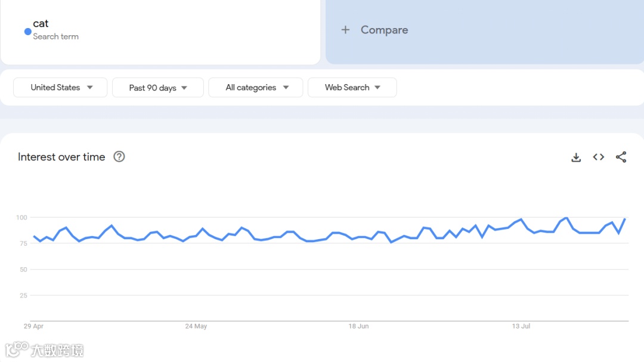Image resolution: width=644 pixels, height=362 pixels.
Task: Click the 100 y-axis label
Action: click(x=21, y=218)
